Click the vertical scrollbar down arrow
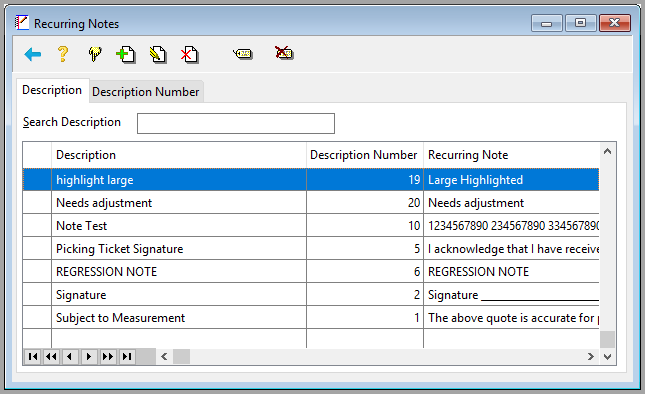The image size is (645, 394). point(608,357)
